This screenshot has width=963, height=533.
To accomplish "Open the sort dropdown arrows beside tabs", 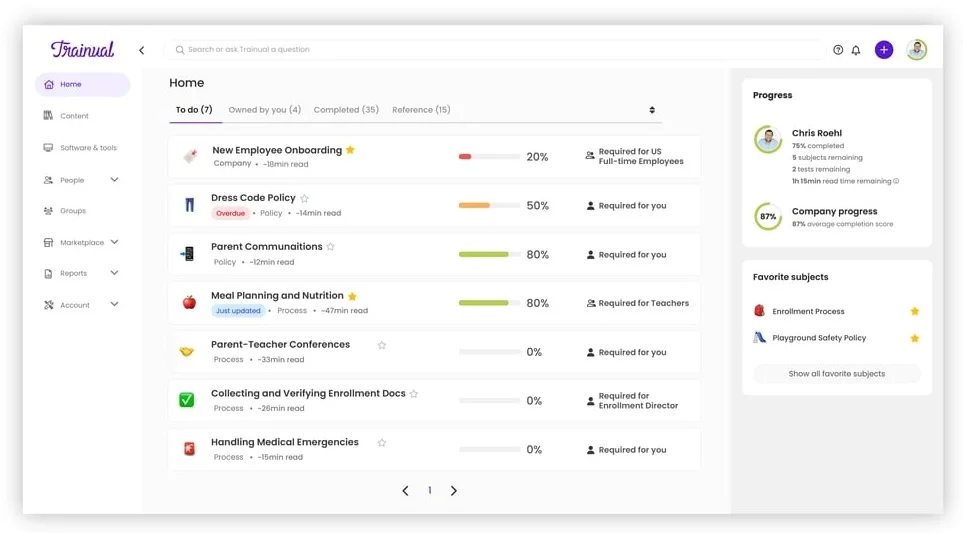I will tap(652, 110).
